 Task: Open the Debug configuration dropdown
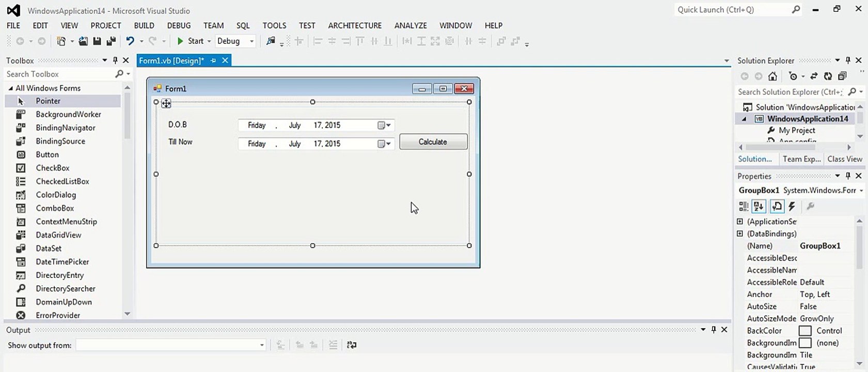[x=252, y=41]
